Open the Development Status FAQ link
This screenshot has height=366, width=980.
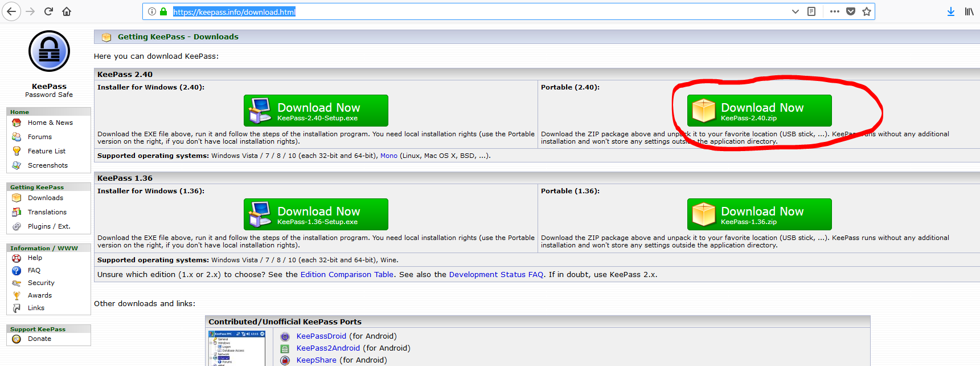[x=496, y=275]
